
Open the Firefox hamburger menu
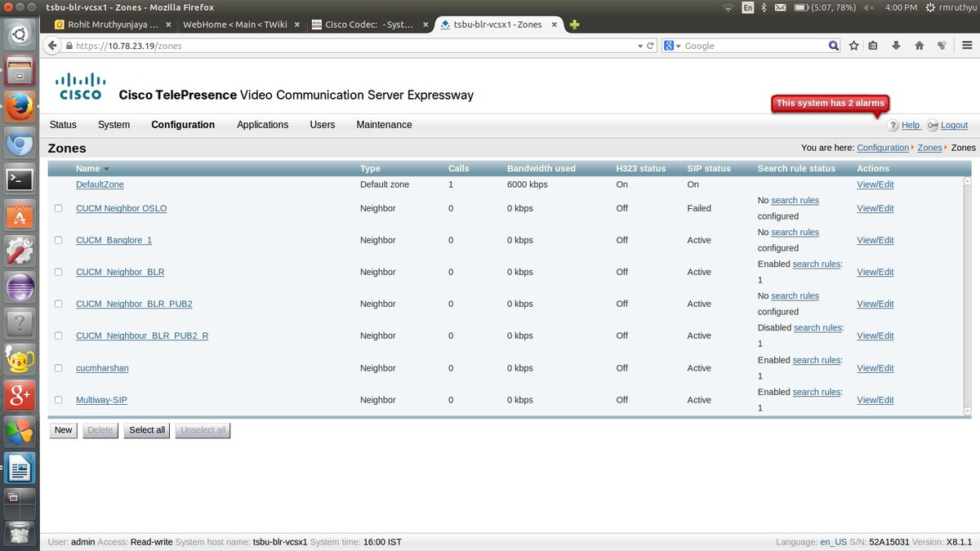point(966,46)
